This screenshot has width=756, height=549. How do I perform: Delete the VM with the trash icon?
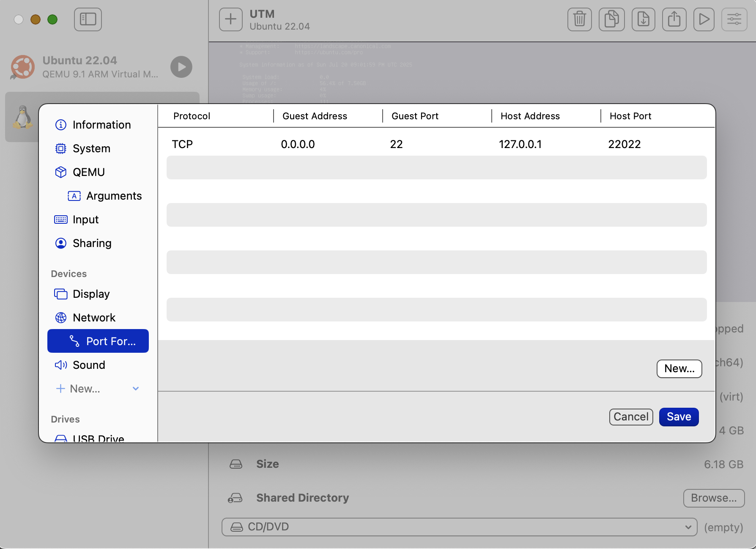click(x=579, y=19)
